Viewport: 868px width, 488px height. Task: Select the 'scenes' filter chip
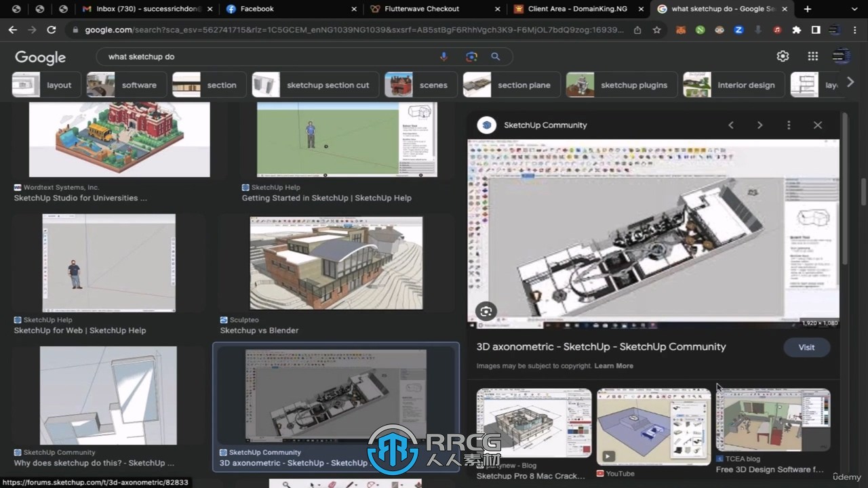(x=420, y=85)
